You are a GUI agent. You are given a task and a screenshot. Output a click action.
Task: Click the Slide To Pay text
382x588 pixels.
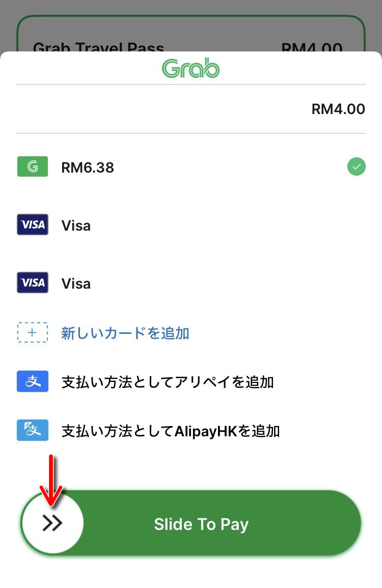point(201,524)
